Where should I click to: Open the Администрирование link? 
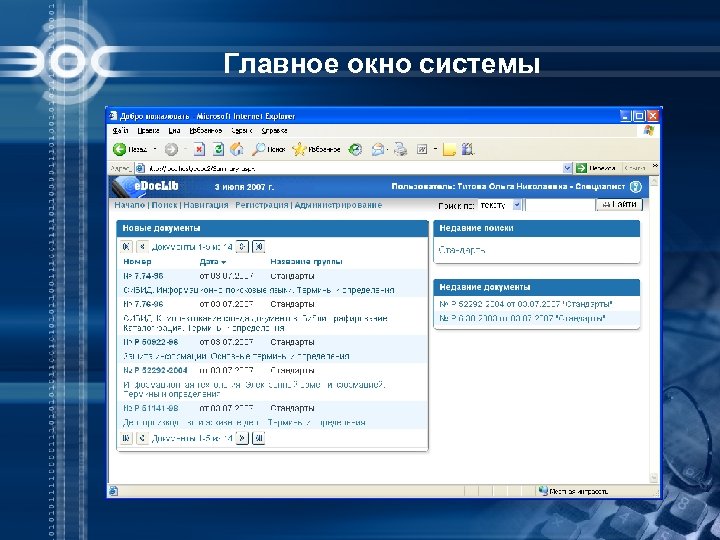tap(338, 205)
